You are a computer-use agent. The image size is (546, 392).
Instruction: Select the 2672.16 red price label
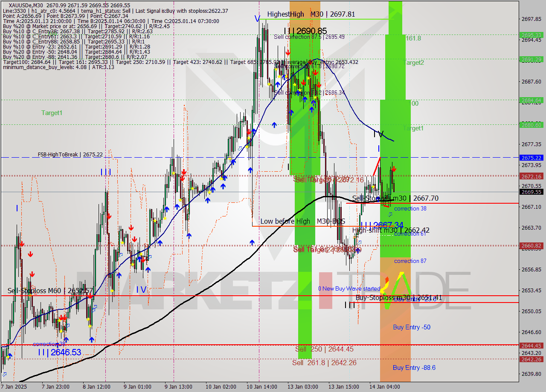(x=531, y=176)
